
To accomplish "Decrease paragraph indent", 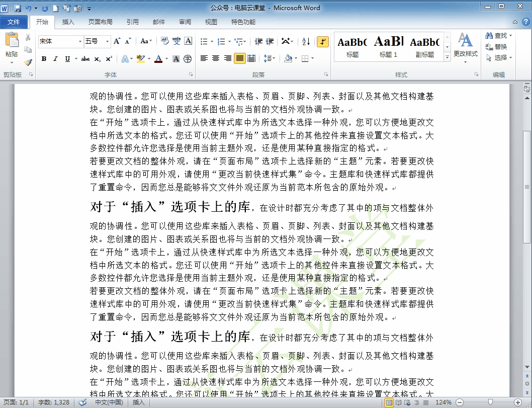I will [258, 41].
